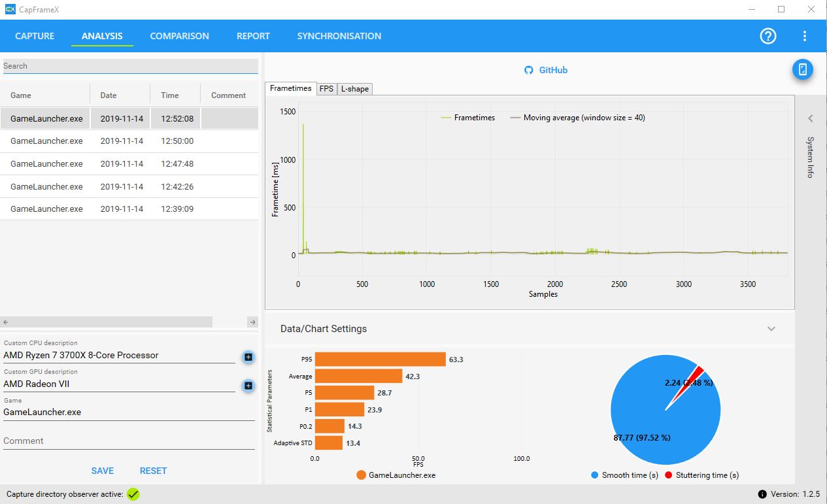Switch to the FPS chart tab
The image size is (827, 504).
[x=326, y=89]
